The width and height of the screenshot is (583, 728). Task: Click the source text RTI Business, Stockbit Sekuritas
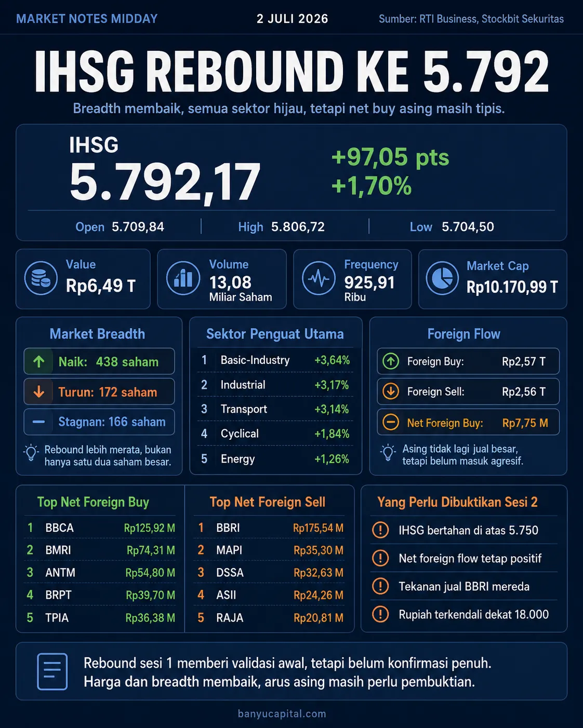(x=492, y=19)
